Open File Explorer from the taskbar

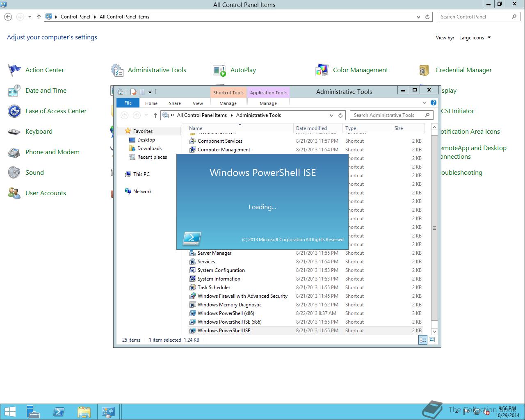pos(84,412)
